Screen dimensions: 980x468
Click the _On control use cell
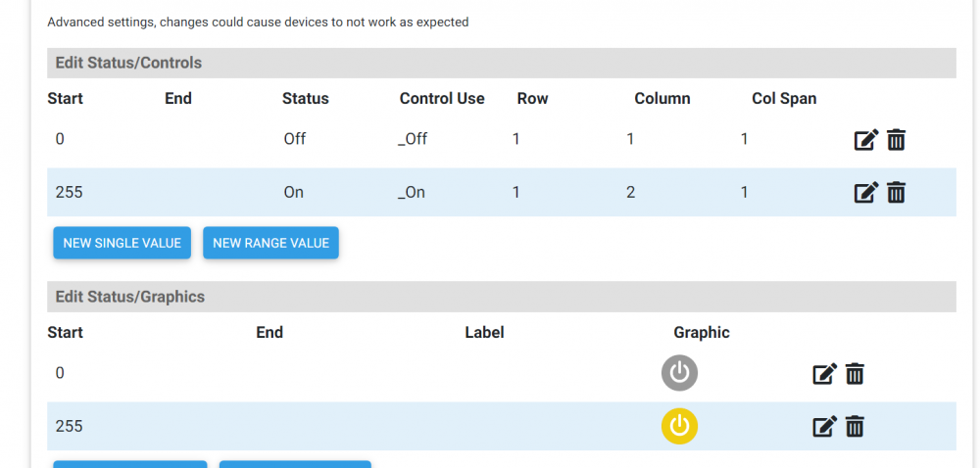click(412, 193)
